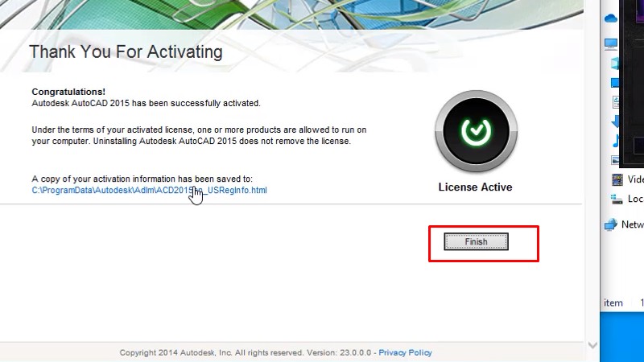Click the Thank You For Activating heading

tap(126, 52)
